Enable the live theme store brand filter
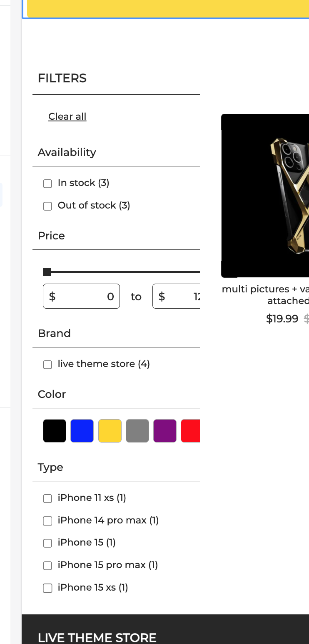The width and height of the screenshot is (309, 644). (47, 364)
